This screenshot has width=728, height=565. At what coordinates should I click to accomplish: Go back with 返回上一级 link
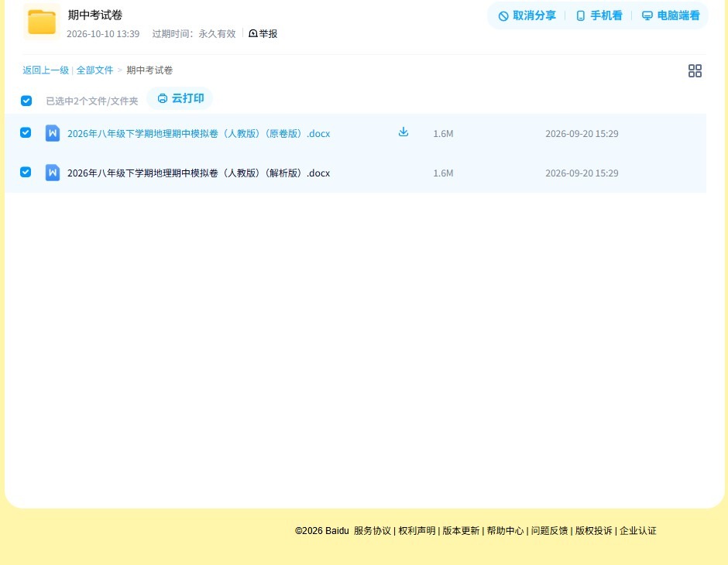tap(46, 70)
